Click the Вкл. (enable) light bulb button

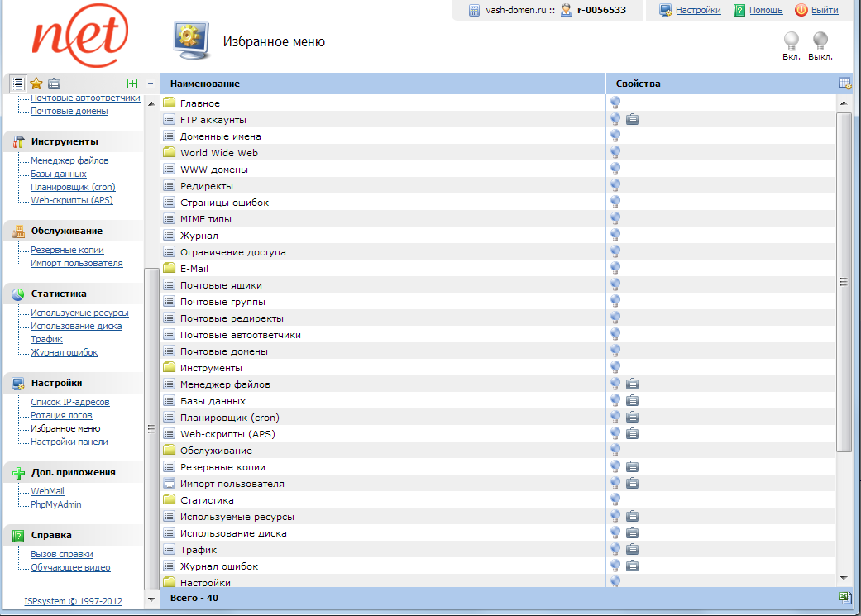click(x=791, y=41)
